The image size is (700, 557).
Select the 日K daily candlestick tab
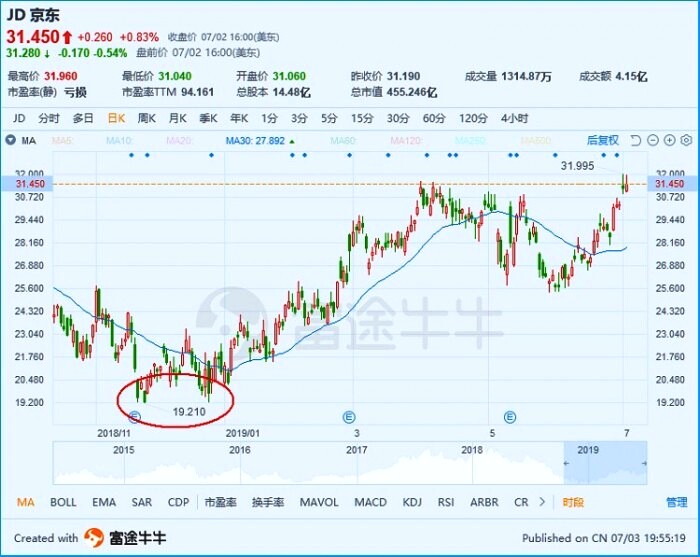116,118
